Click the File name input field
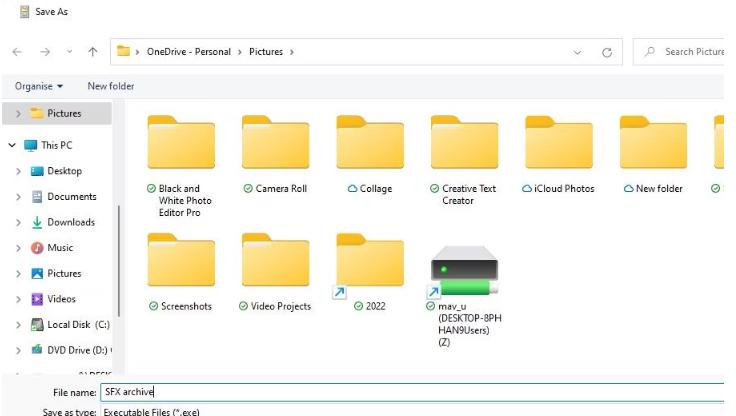Screen dimensions: 736x416 click(x=412, y=392)
